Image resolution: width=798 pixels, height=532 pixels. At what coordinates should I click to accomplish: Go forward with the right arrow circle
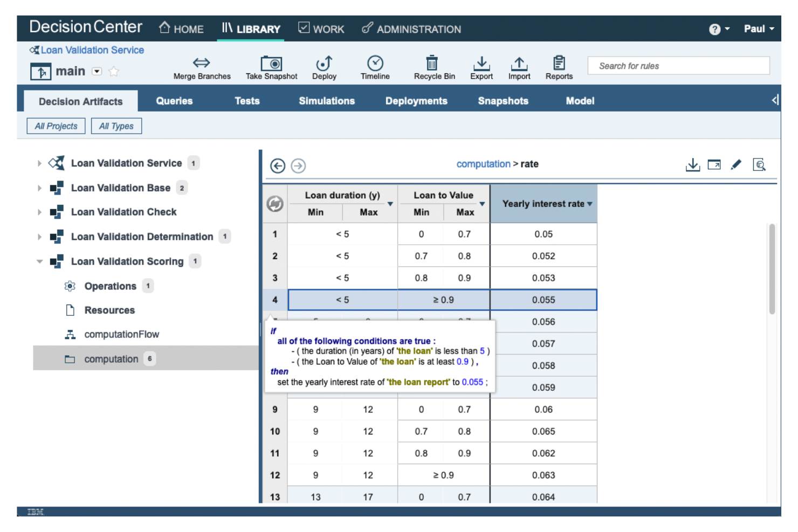click(x=298, y=165)
